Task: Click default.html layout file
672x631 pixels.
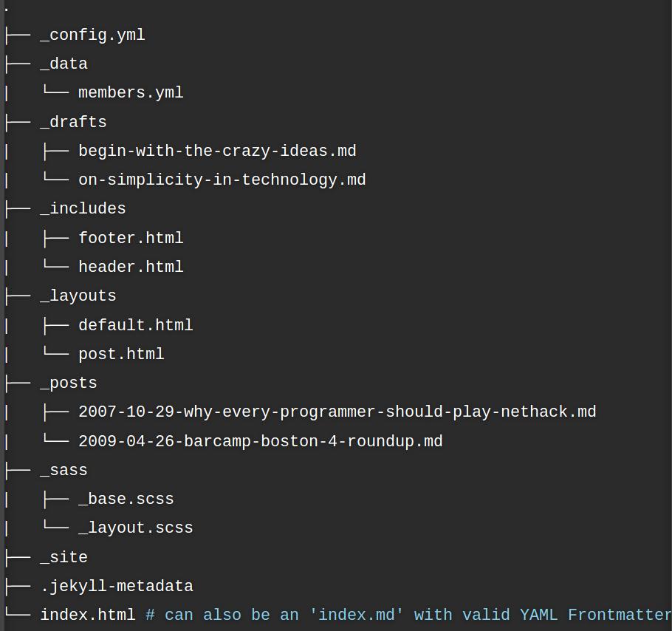Action: 135,325
